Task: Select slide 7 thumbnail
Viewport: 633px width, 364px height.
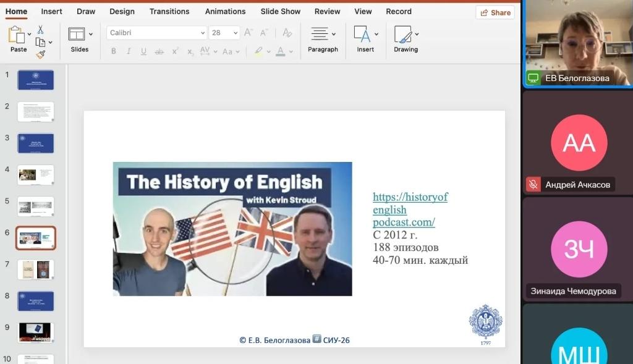Action: point(35,269)
